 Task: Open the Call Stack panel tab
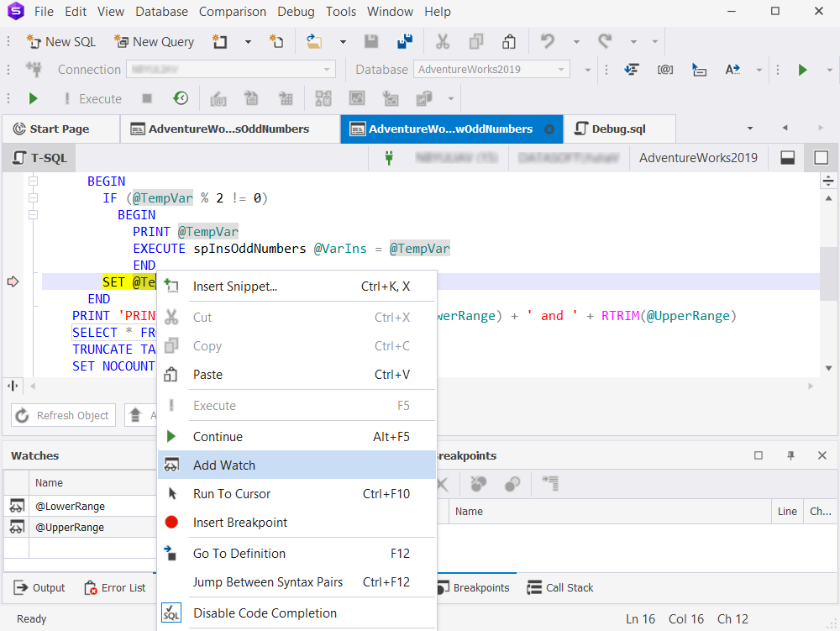560,587
